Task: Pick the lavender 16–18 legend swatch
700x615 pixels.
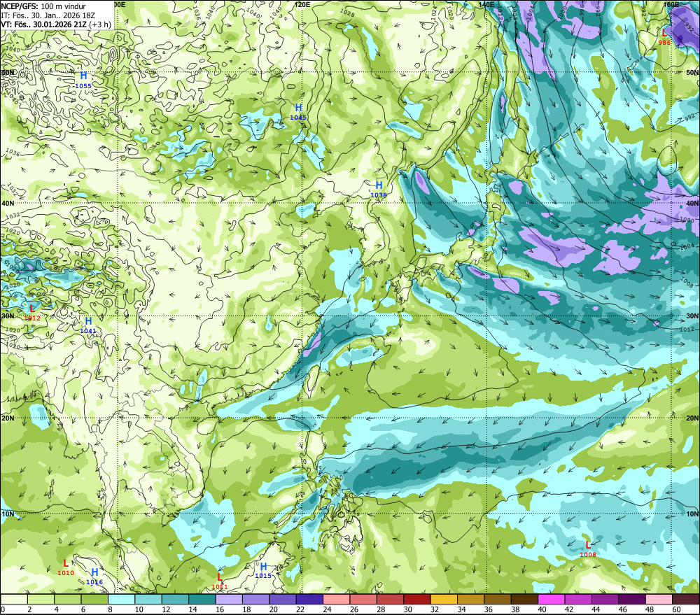Action: [229, 600]
